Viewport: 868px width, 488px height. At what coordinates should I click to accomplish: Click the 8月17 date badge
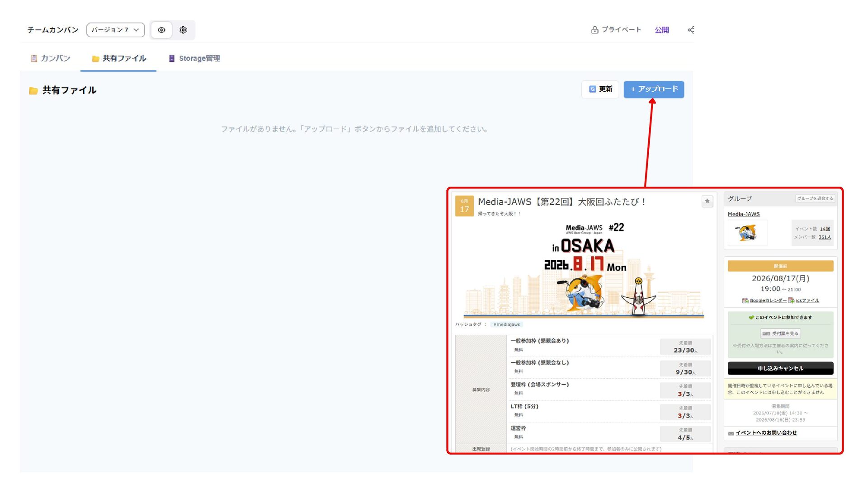coord(464,206)
